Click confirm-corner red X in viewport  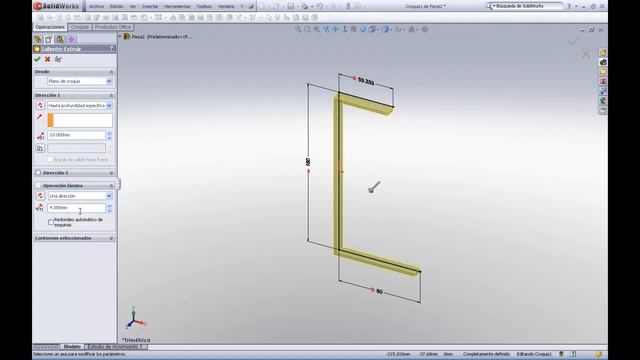tap(586, 54)
